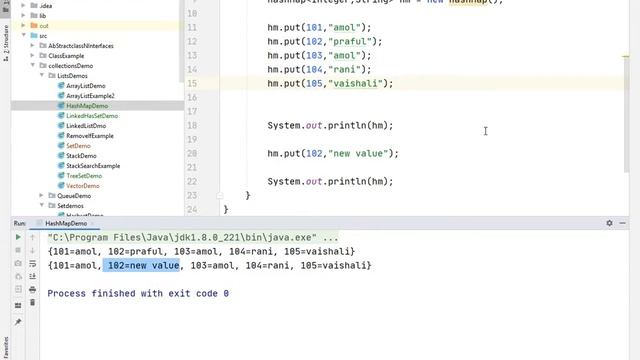
Task: Click the java.exe command path in console
Action: pyautogui.click(x=193, y=238)
